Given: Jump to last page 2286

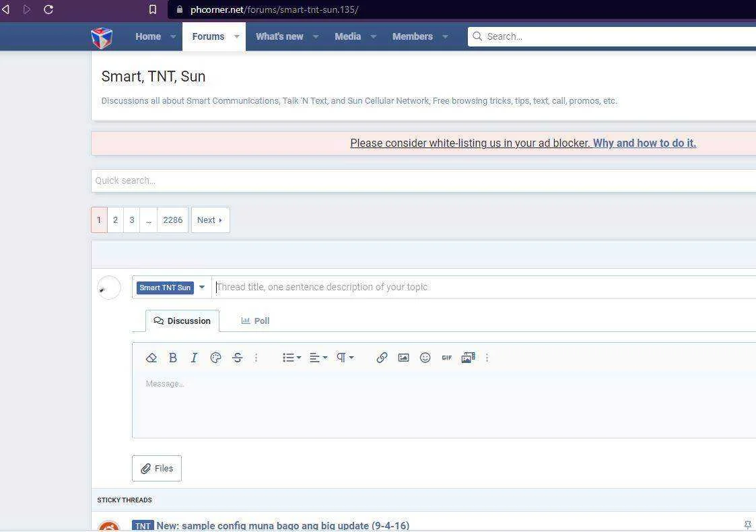Looking at the screenshot, I should point(172,220).
